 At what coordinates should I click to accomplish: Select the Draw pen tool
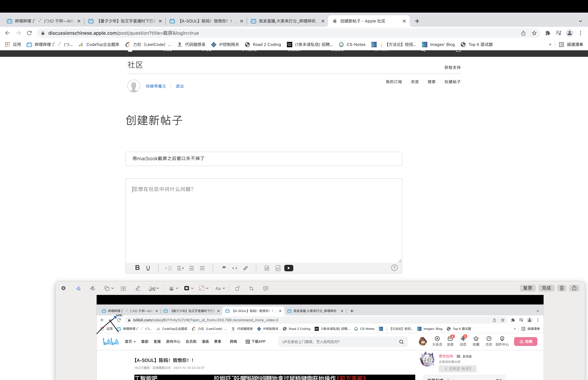(x=92, y=288)
